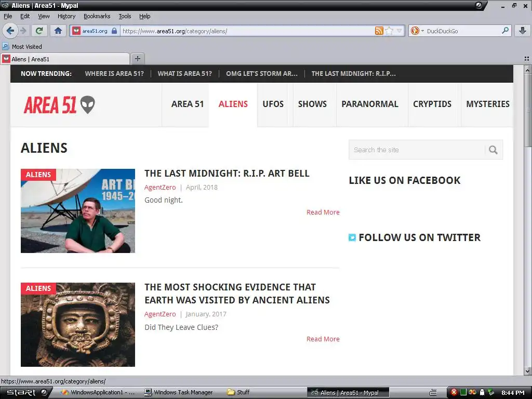Open headline about Ancient Aliens shocking evidence

[x=237, y=294]
